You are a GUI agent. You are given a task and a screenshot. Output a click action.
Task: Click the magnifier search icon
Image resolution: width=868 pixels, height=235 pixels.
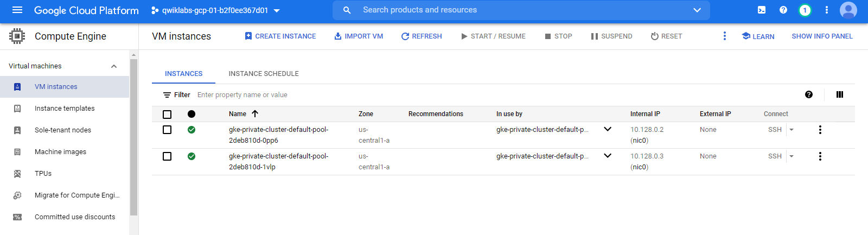[347, 10]
